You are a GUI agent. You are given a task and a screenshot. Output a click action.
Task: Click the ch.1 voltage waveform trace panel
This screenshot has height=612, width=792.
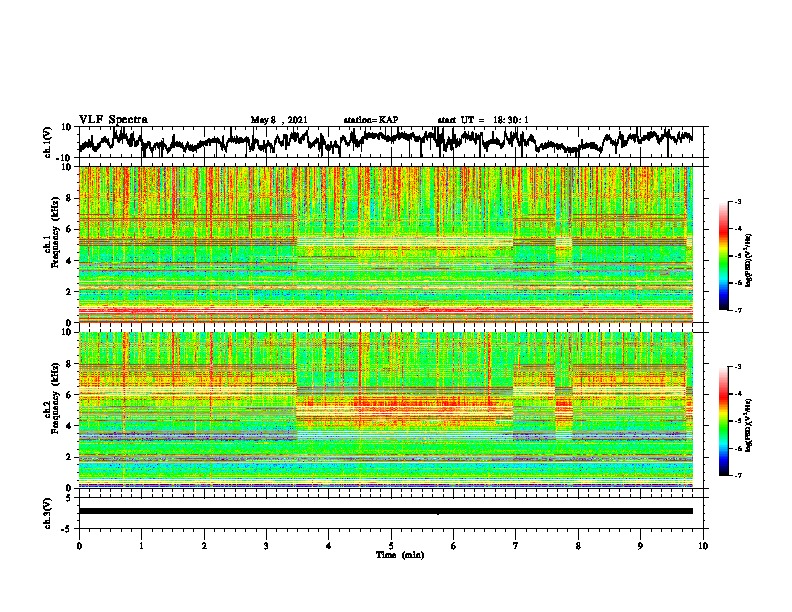click(393, 142)
